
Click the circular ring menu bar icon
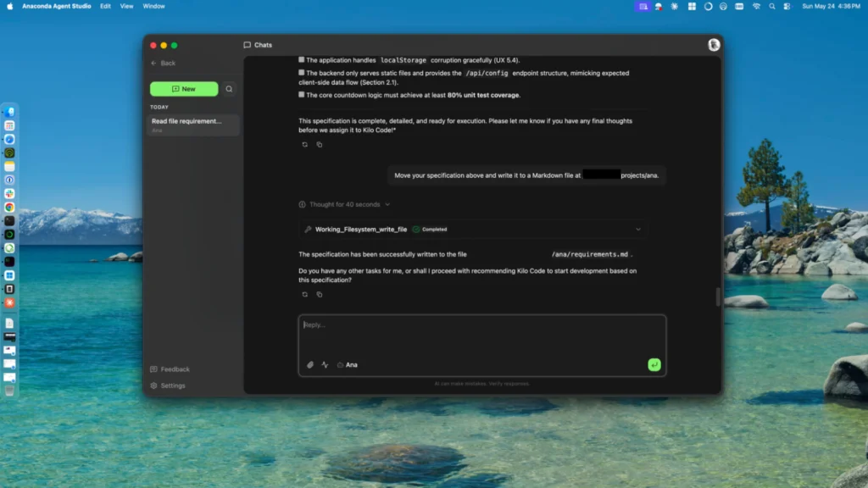708,6
